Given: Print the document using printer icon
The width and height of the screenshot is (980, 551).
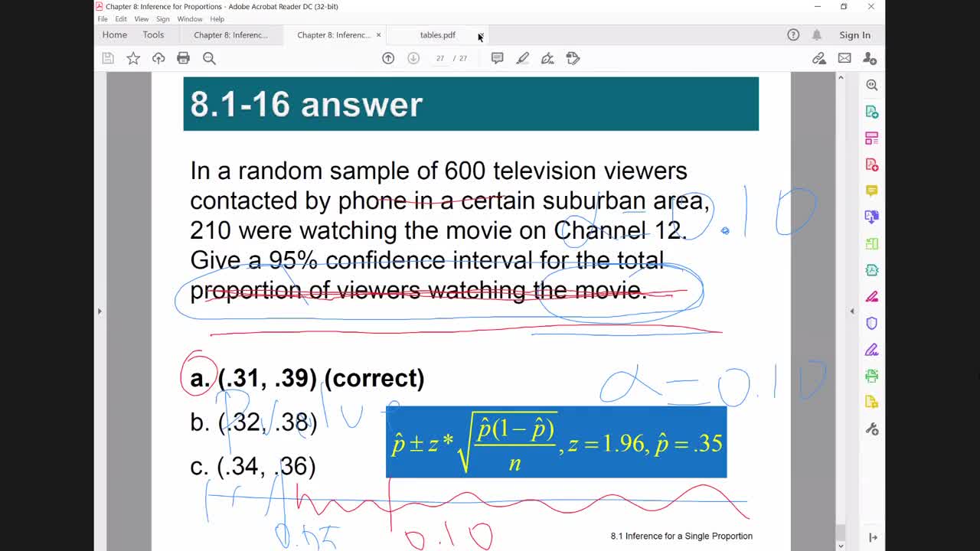Looking at the screenshot, I should pos(183,58).
